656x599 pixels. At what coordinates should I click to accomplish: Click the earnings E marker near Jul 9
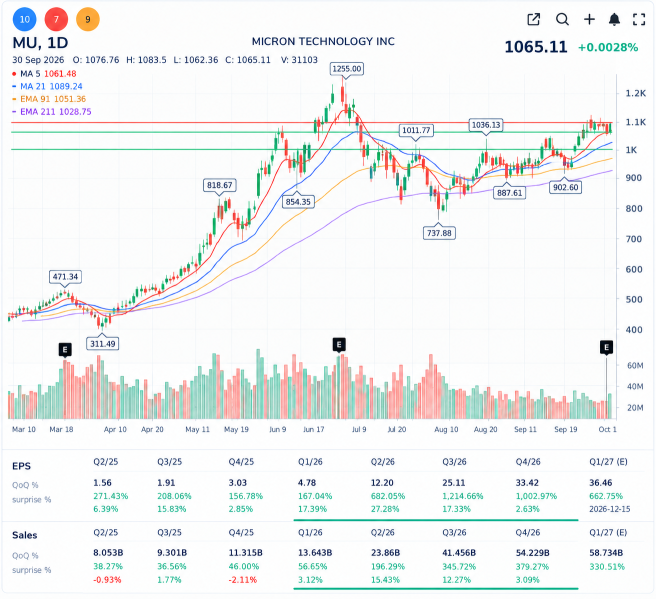[x=339, y=345]
